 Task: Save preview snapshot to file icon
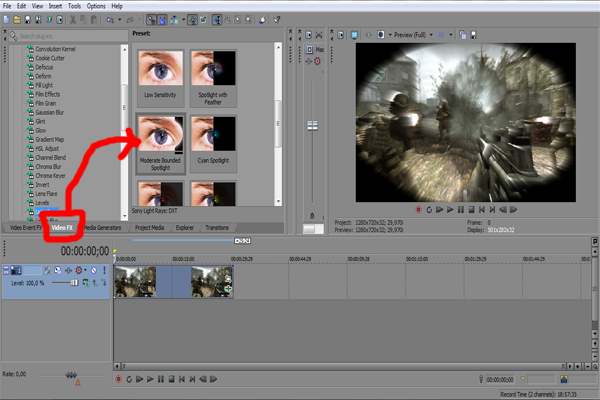(473, 35)
